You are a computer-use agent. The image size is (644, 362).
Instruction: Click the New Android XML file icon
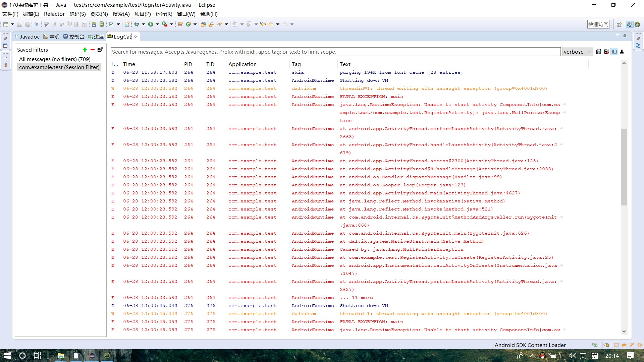point(127,24)
